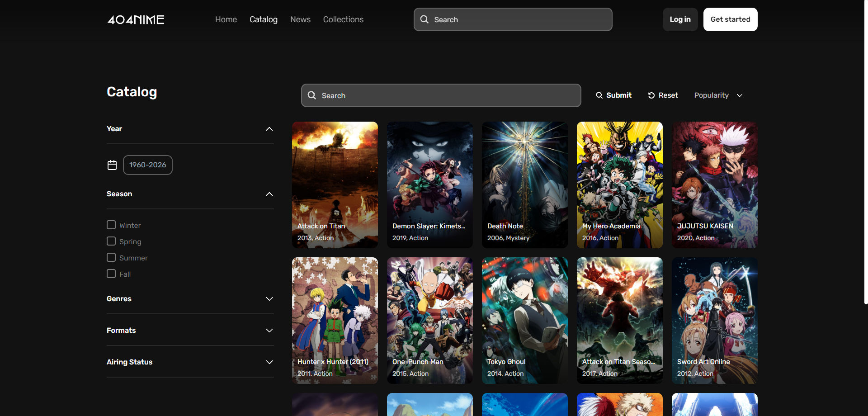Click the Airing Status section label
Screen dimensions: 868x416
pyautogui.click(x=129, y=362)
